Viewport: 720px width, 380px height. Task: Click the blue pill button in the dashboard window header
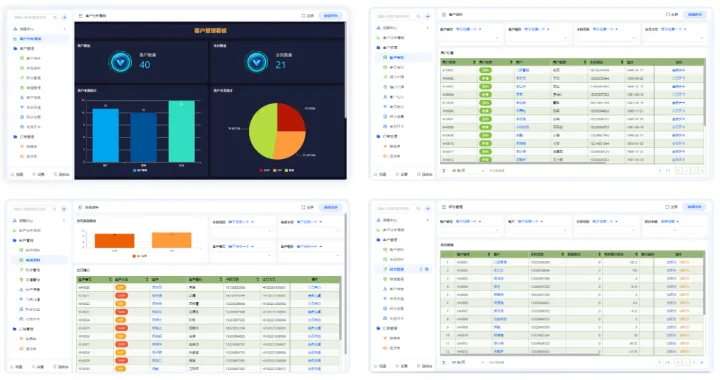click(x=331, y=16)
